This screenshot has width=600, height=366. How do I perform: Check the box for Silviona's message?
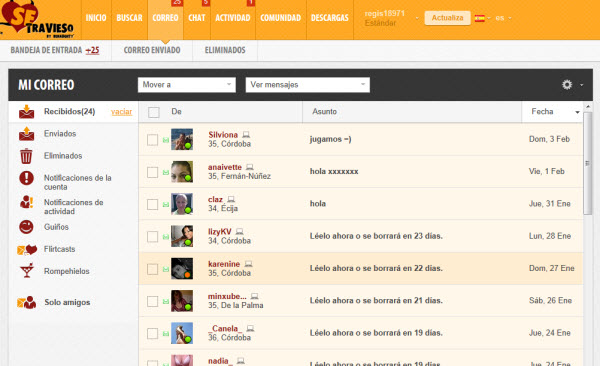pyautogui.click(x=152, y=140)
